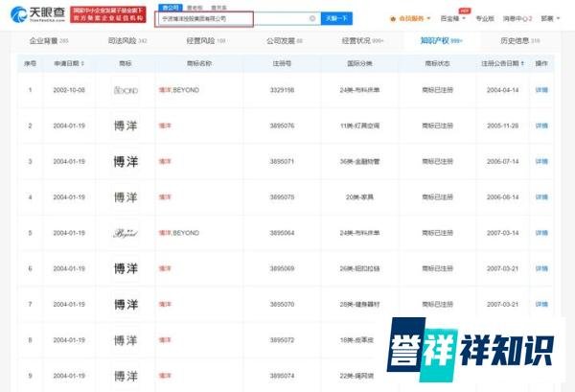The image size is (575, 392).
Task: Sort by 申请日期 column arrow
Action: [x=82, y=63]
